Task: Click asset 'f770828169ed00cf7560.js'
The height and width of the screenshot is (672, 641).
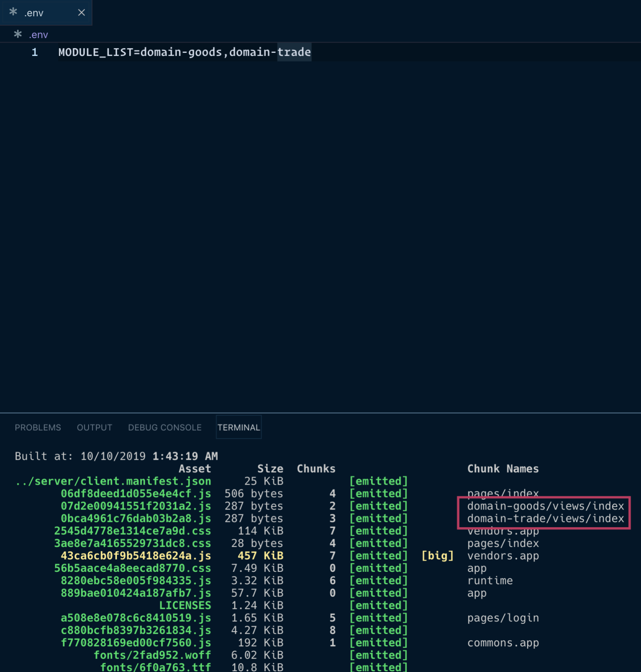Action: click(x=136, y=643)
